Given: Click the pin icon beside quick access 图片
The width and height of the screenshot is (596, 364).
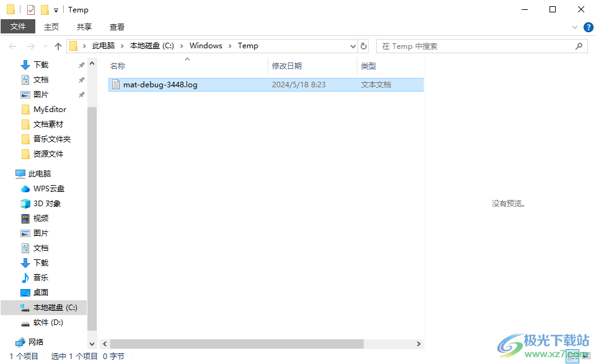Looking at the screenshot, I should click(x=81, y=95).
